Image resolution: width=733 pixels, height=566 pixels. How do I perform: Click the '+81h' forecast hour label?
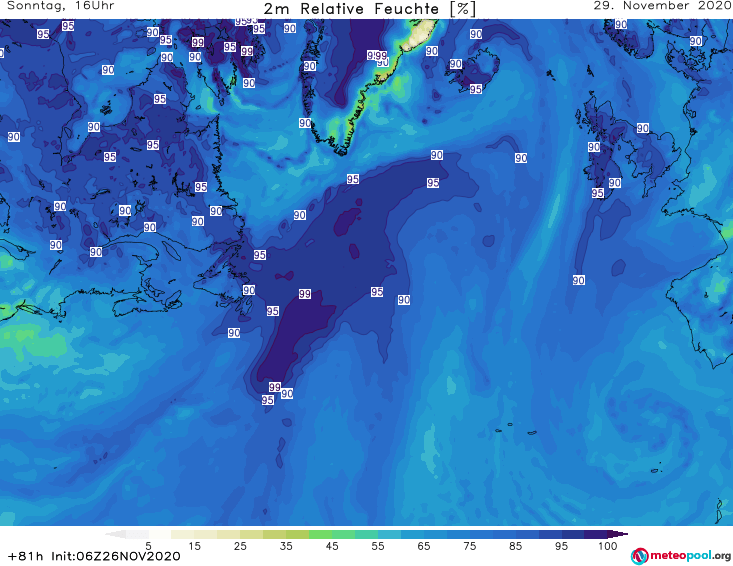pyautogui.click(x=25, y=556)
